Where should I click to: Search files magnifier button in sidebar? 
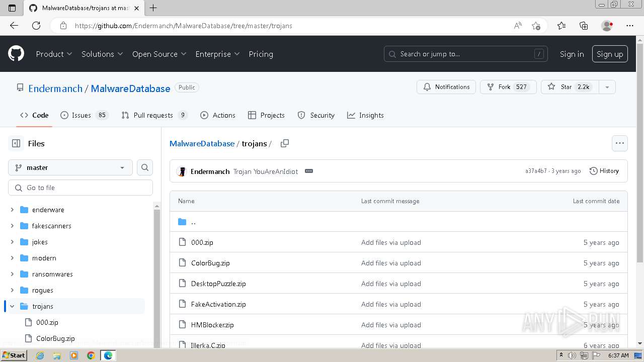[x=145, y=167]
